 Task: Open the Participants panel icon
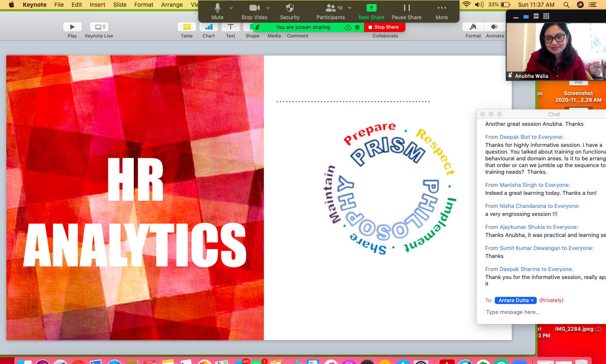pos(331,8)
